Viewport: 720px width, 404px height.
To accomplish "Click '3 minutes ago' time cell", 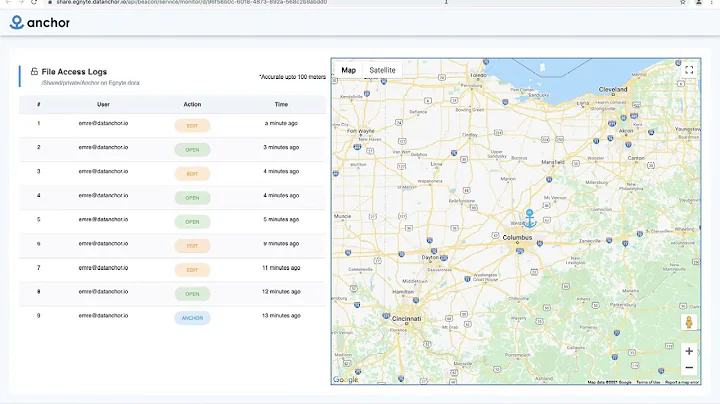I will click(281, 147).
